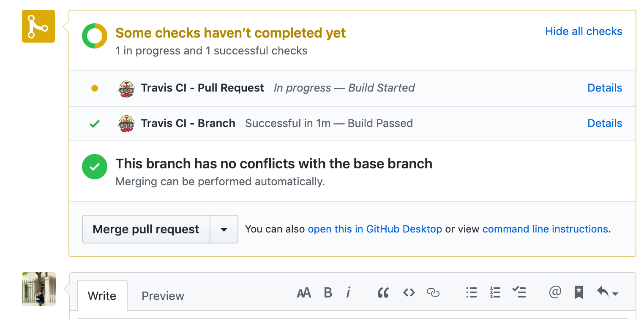
Task: Apply italic formatting in comment toolbar
Action: (348, 292)
